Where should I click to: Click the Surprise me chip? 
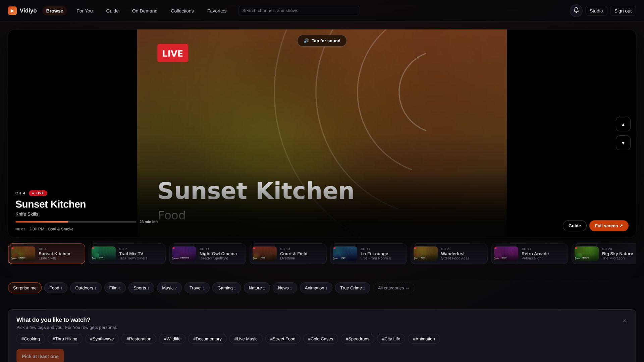pyautogui.click(x=25, y=288)
